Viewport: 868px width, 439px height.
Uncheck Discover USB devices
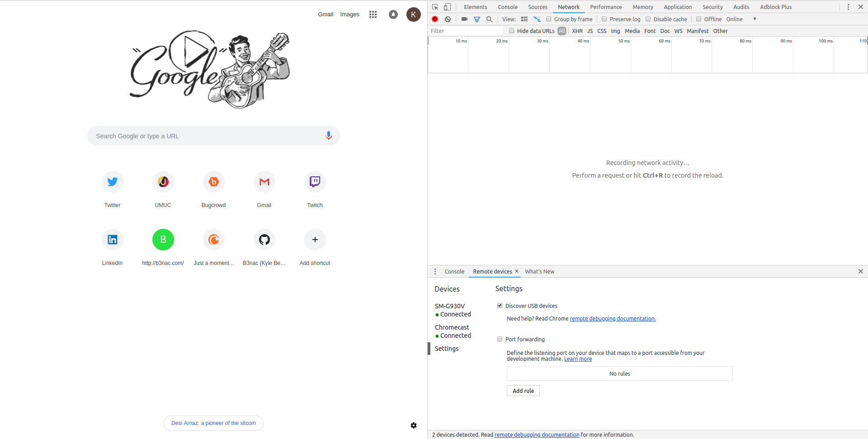[x=500, y=306]
